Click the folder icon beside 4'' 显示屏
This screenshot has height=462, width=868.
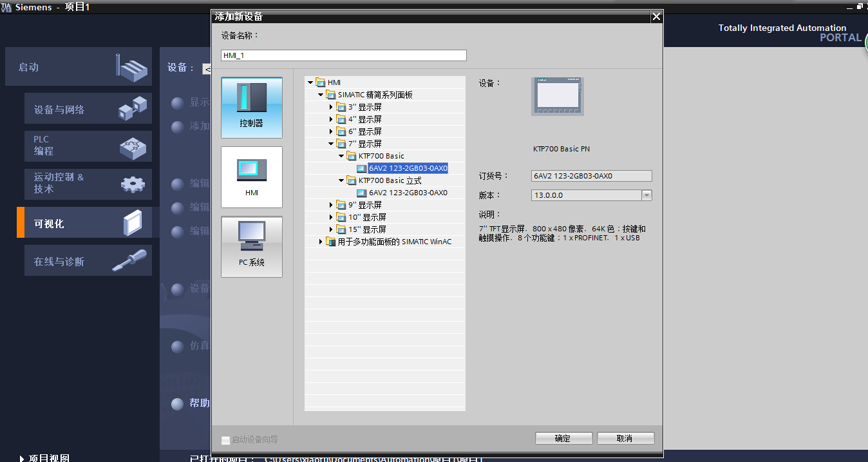tap(341, 119)
